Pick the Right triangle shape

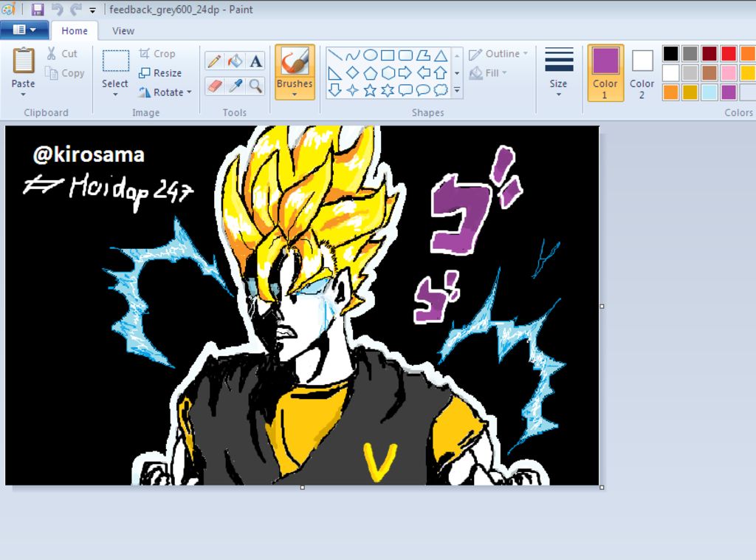point(335,73)
